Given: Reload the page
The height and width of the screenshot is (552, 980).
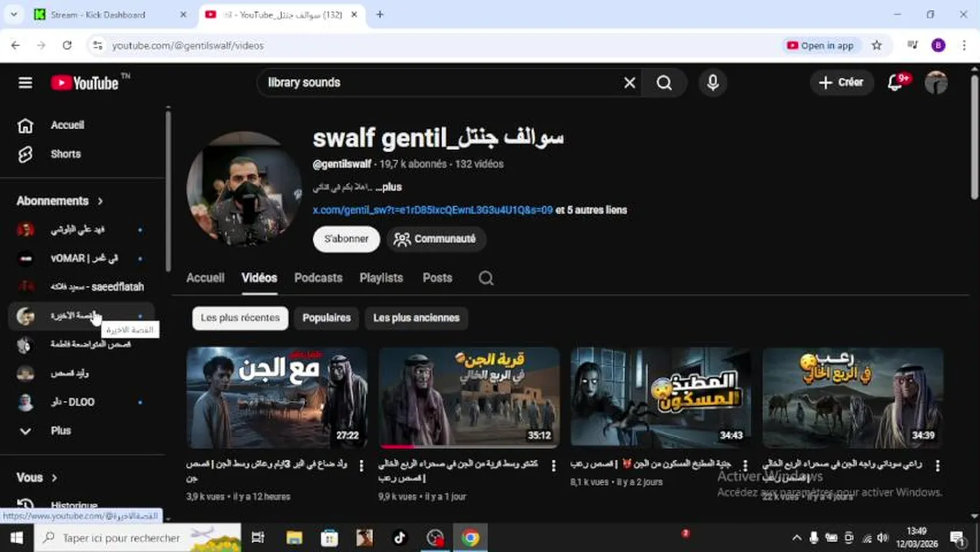Looking at the screenshot, I should pos(67,45).
